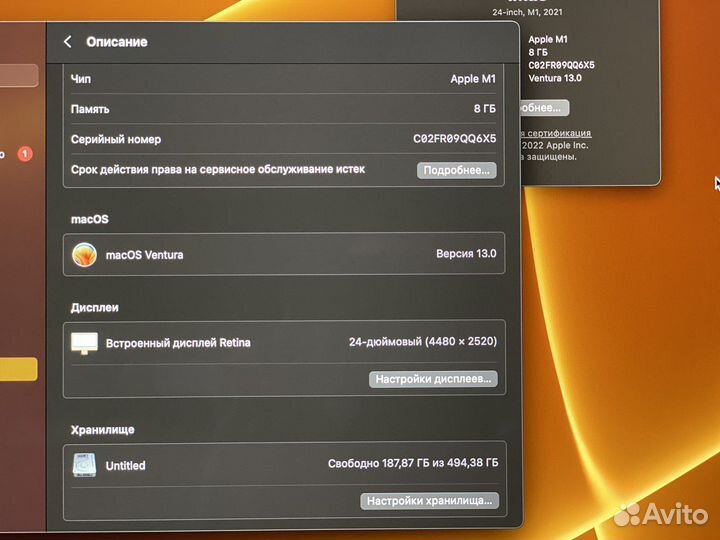
Task: Click Ventura 13.0 text in About window
Action: point(555,78)
